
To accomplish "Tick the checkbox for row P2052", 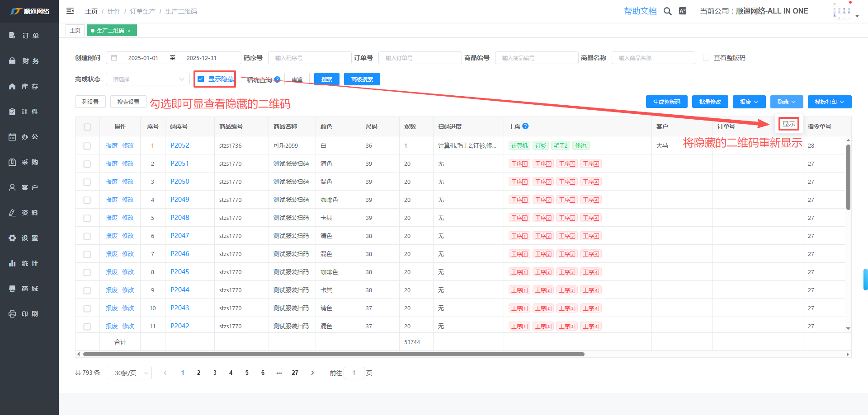I will [x=87, y=146].
